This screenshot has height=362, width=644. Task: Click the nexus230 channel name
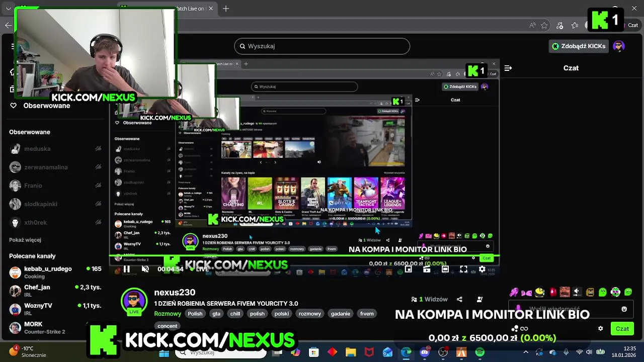click(x=175, y=293)
